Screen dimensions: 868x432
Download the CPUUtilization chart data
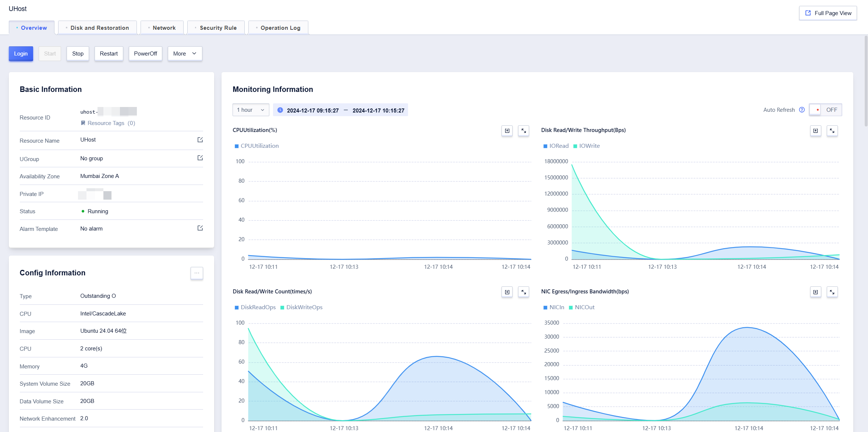[507, 131]
